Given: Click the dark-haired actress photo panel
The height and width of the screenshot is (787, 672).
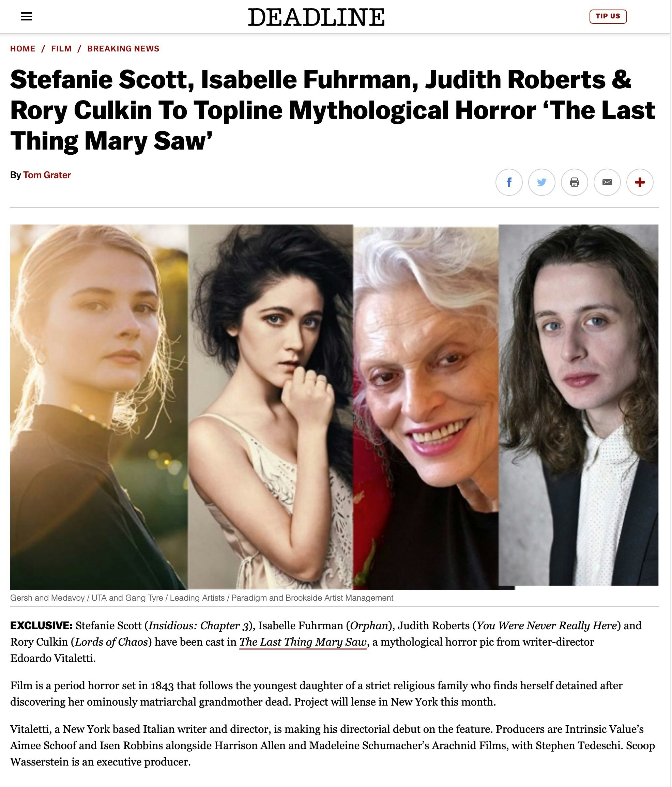Looking at the screenshot, I should point(271,407).
